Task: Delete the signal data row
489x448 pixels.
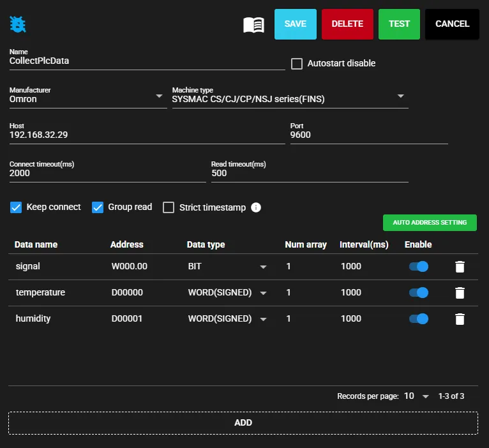Action: coord(460,267)
